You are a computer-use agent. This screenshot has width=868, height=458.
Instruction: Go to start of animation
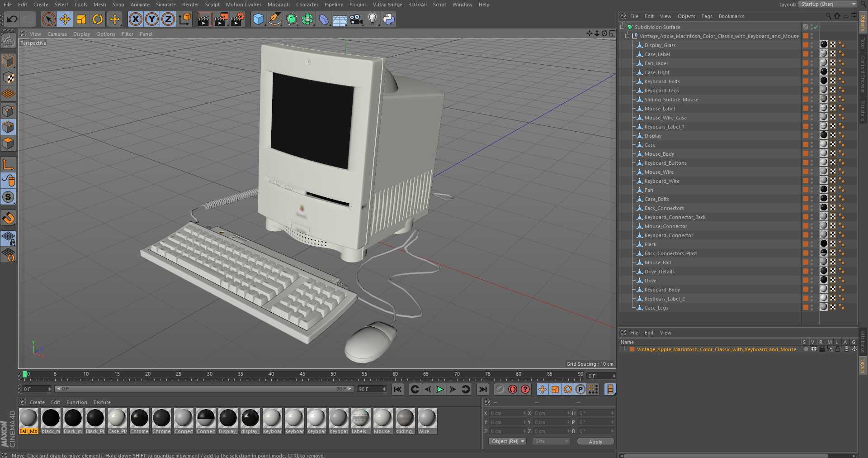[398, 389]
